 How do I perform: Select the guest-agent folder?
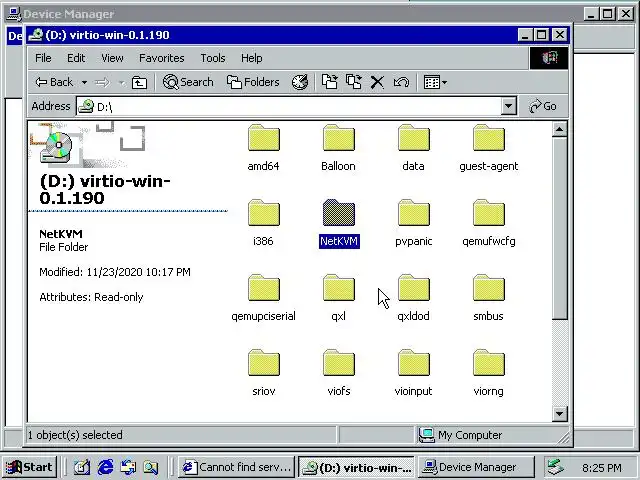click(x=489, y=148)
